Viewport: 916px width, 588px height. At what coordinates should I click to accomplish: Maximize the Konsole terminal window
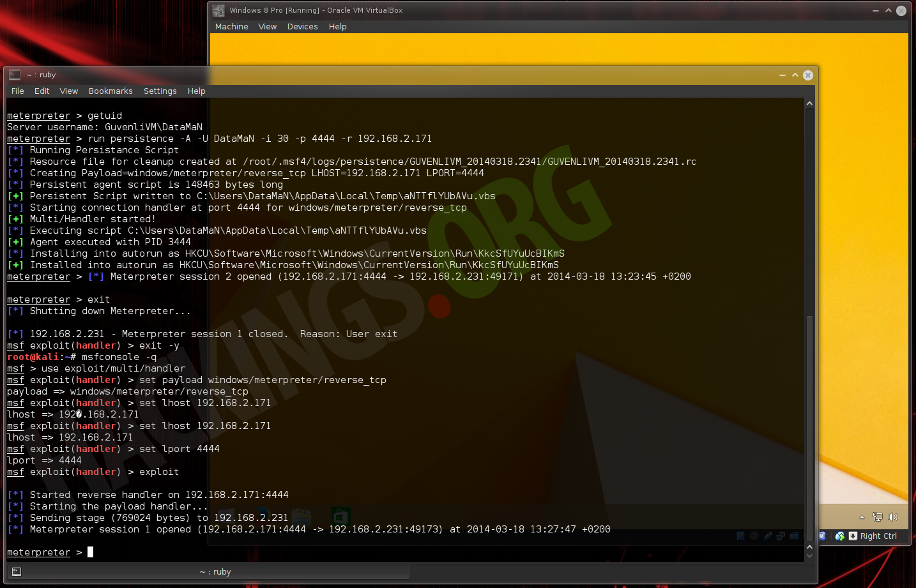795,75
